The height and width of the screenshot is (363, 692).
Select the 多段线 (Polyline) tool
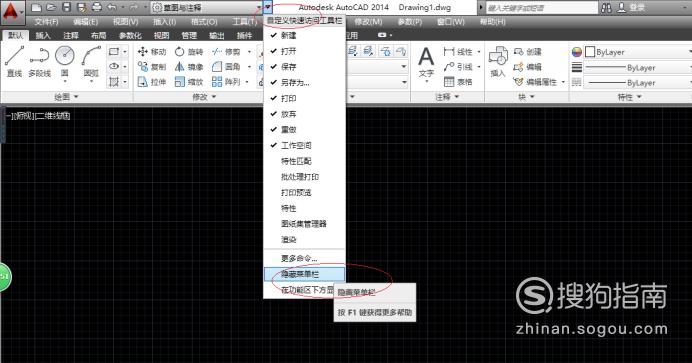click(40, 62)
